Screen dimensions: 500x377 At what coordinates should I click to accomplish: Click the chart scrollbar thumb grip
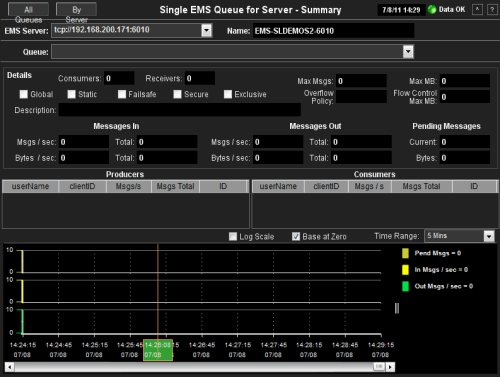tap(379, 367)
